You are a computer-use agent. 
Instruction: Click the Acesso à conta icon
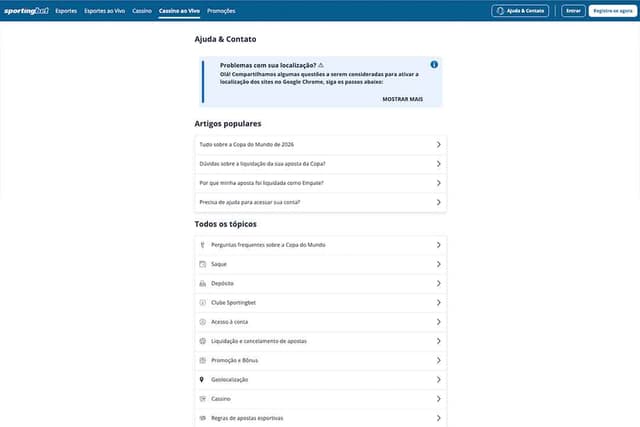click(x=202, y=322)
